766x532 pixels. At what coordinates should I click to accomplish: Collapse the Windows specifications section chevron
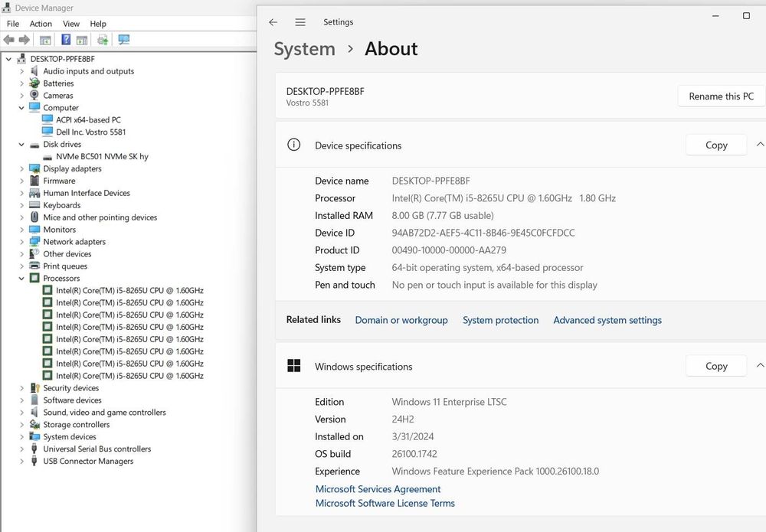[x=760, y=365]
